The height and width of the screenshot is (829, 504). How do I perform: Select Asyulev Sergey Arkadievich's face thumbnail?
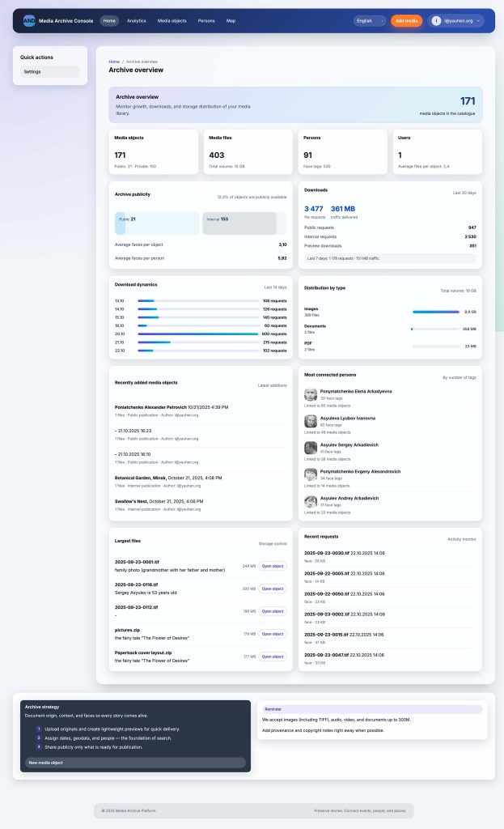pyautogui.click(x=311, y=448)
